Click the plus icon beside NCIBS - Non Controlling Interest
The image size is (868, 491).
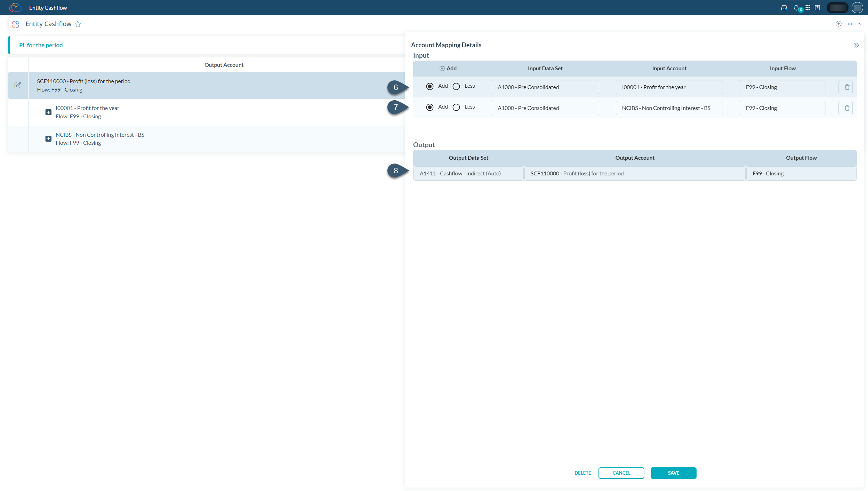(x=48, y=138)
